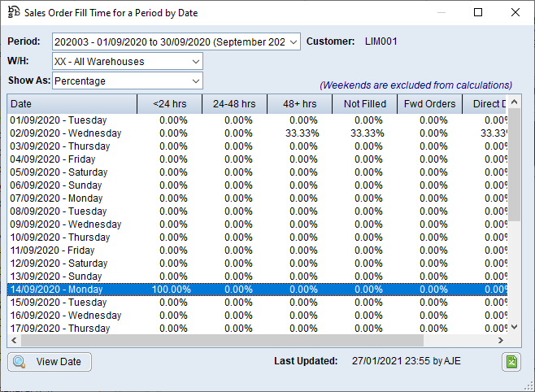Click the Excel export icon
Viewport: 535px width, 392px height.
(x=511, y=362)
